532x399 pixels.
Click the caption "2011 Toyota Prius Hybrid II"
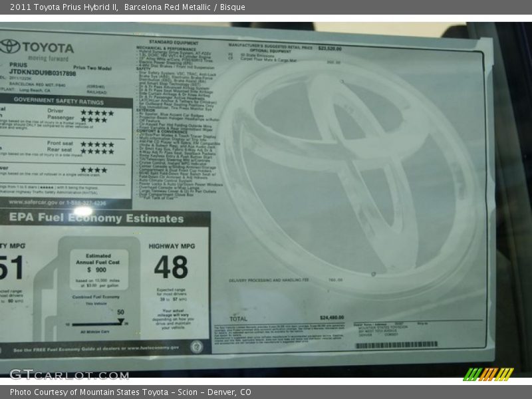coord(64,7)
